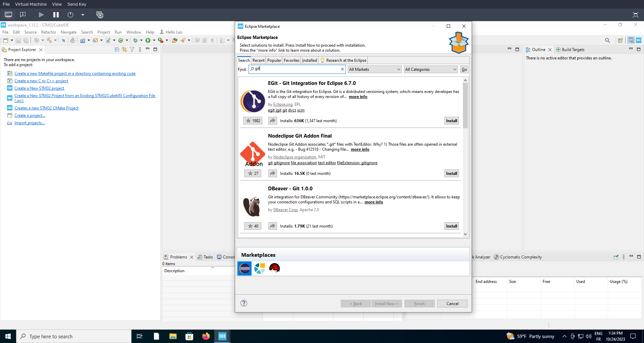Expand the Build hammer dropdown arrow

[56, 40]
